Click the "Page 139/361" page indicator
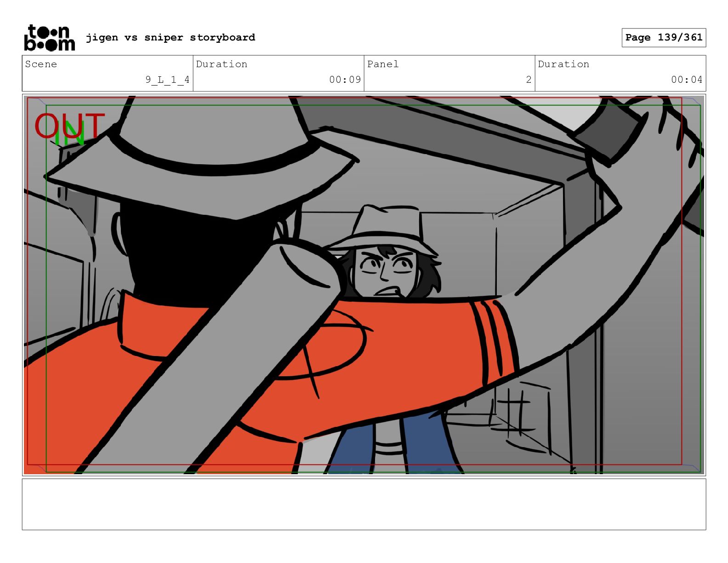The height and width of the screenshot is (563, 728). [x=664, y=38]
